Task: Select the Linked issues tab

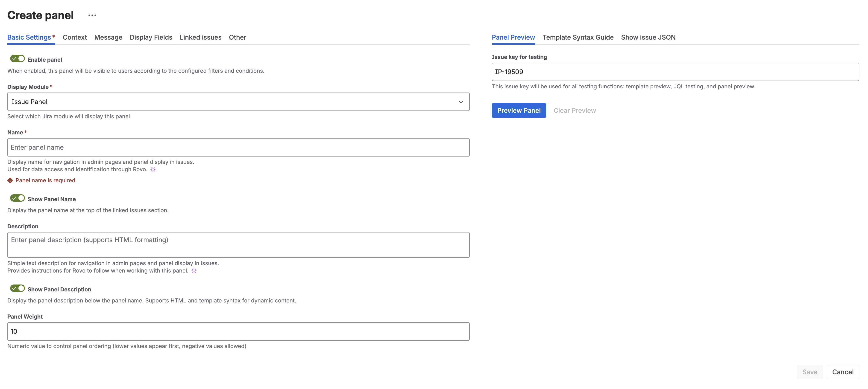Action: (x=200, y=37)
